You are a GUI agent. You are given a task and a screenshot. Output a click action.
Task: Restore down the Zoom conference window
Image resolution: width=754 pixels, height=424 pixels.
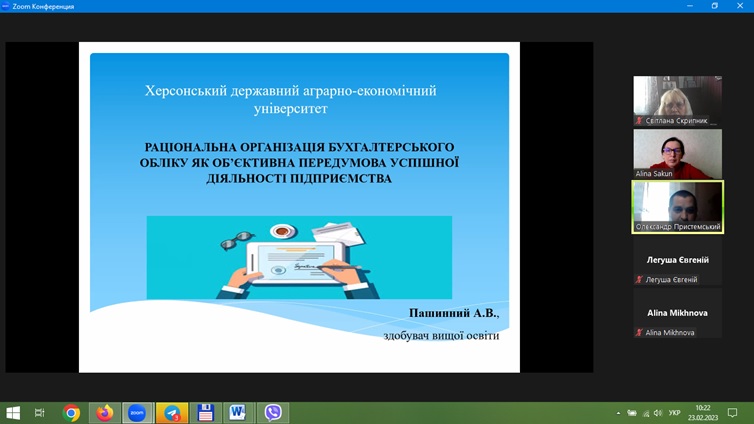pos(715,6)
